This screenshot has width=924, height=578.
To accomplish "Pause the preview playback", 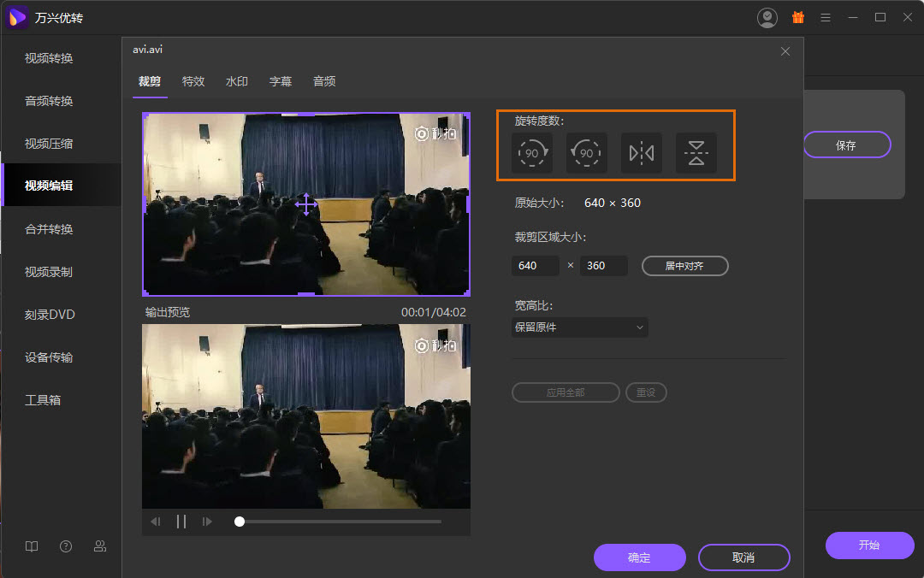I will tap(181, 522).
